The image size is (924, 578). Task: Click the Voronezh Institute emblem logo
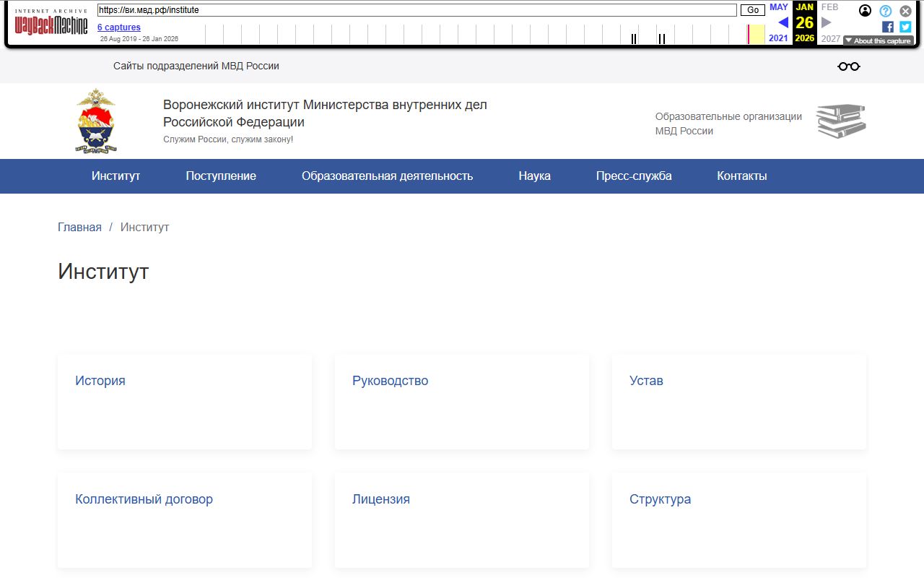click(96, 121)
